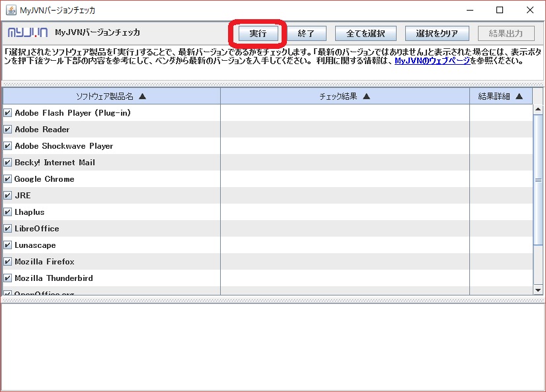The image size is (546, 392).
Task: Click the software list scrollbar thumb
Action: coord(538,180)
